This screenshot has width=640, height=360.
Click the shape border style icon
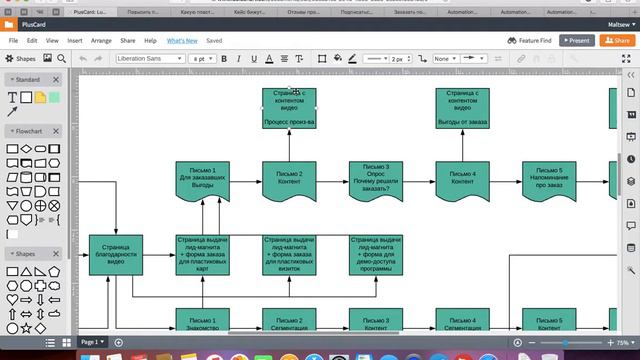click(322, 59)
